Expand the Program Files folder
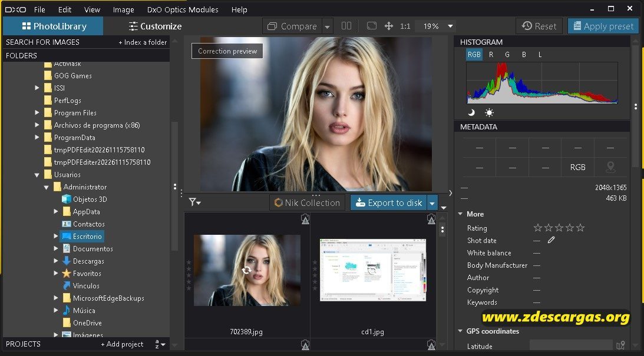This screenshot has height=356, width=644. pos(37,113)
